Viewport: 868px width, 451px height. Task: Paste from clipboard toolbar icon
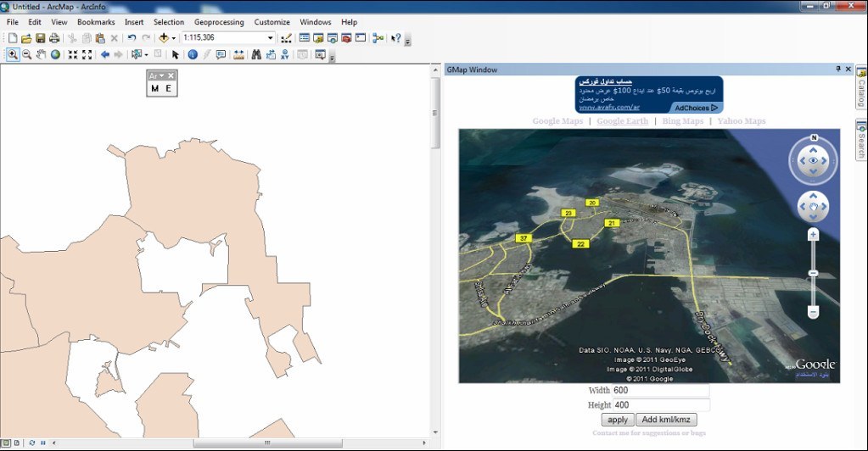point(100,38)
